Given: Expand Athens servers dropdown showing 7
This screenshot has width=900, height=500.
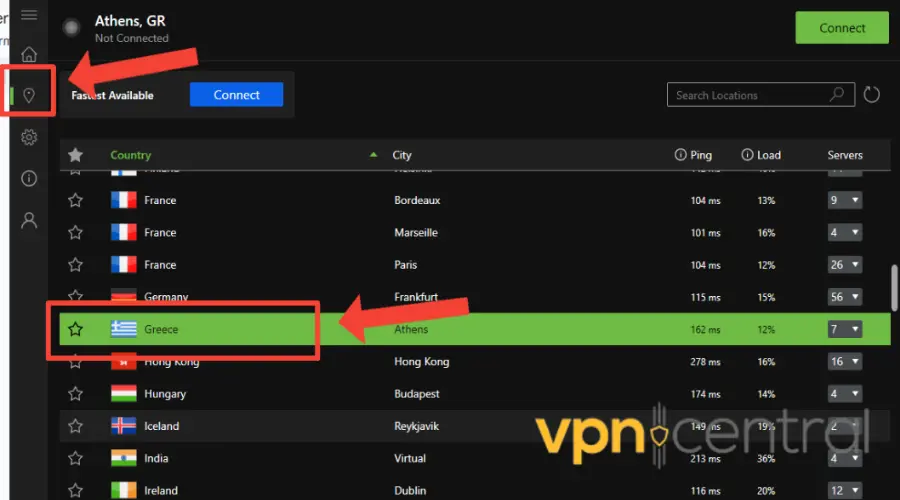Looking at the screenshot, I should pos(844,329).
